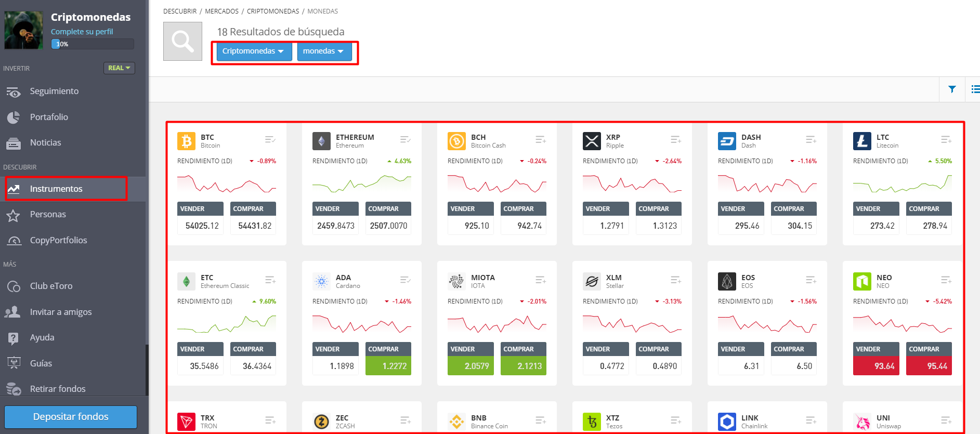Open the Ethereum coin logo
Viewport: 980px width, 434px height.
321,141
